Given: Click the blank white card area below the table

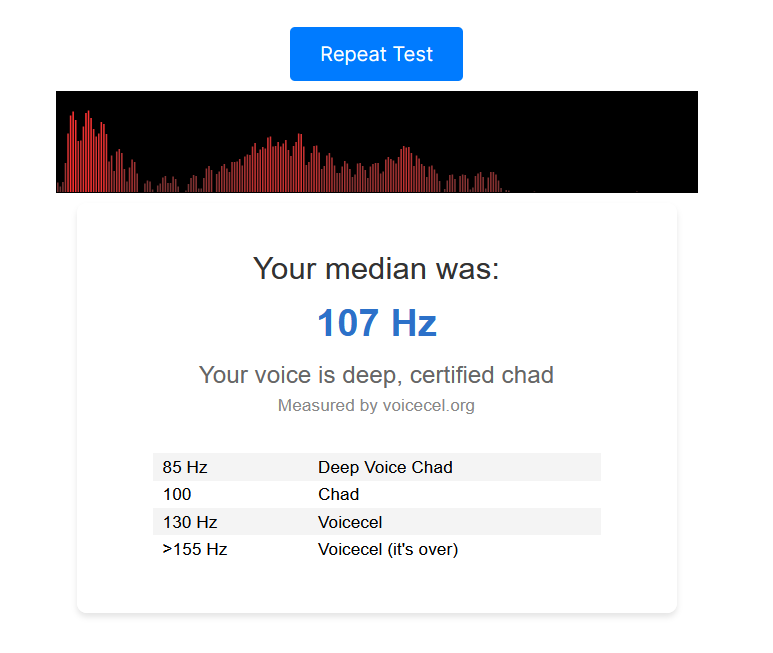Looking at the screenshot, I should tap(376, 587).
